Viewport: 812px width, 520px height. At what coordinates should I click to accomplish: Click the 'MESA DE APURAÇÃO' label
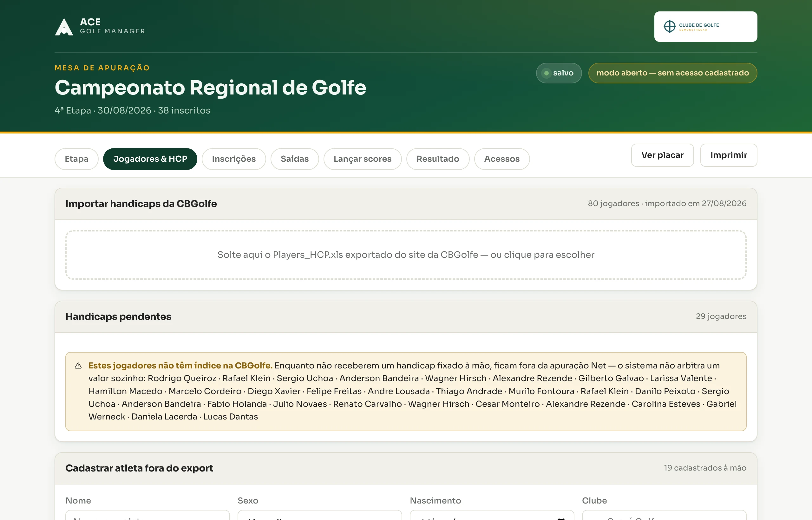click(x=102, y=68)
